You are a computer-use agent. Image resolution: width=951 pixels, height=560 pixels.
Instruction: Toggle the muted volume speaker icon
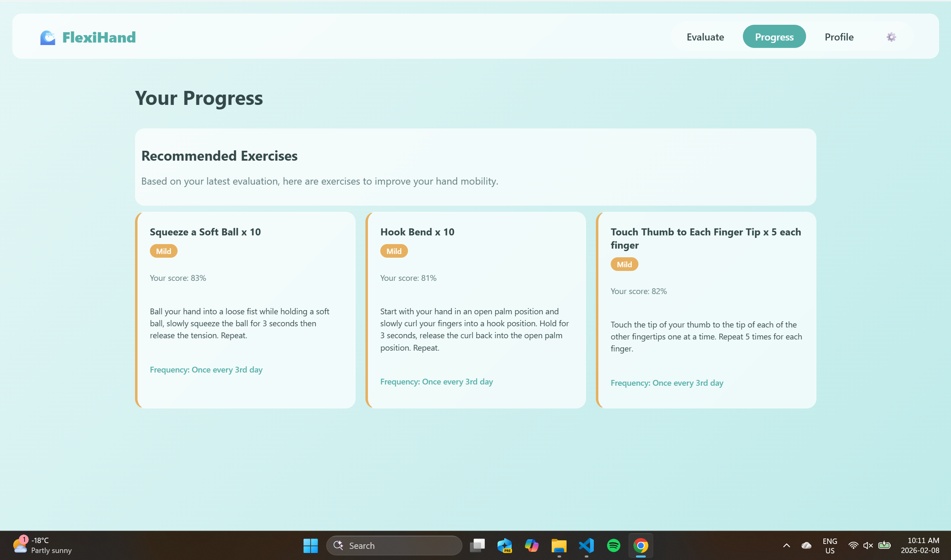tap(868, 546)
